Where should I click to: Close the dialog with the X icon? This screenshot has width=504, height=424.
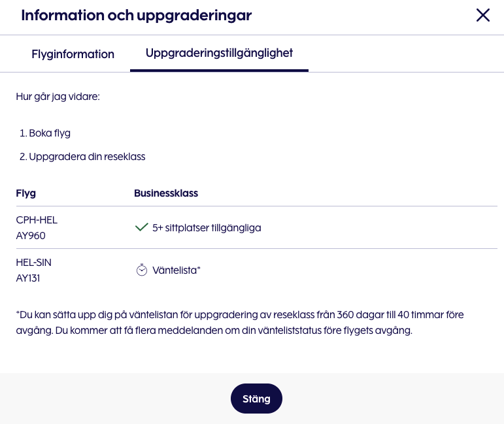coord(482,16)
